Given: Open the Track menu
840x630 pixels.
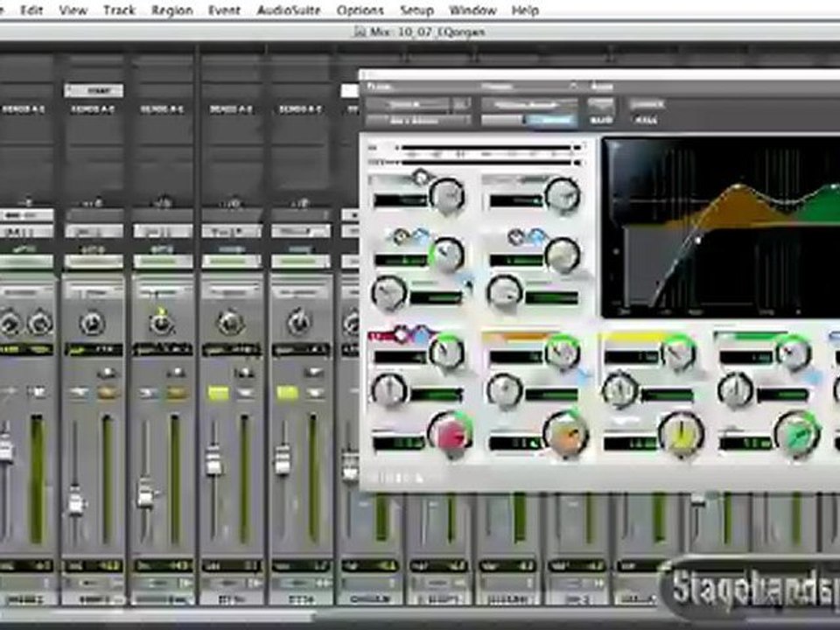Looking at the screenshot, I should pyautogui.click(x=119, y=10).
